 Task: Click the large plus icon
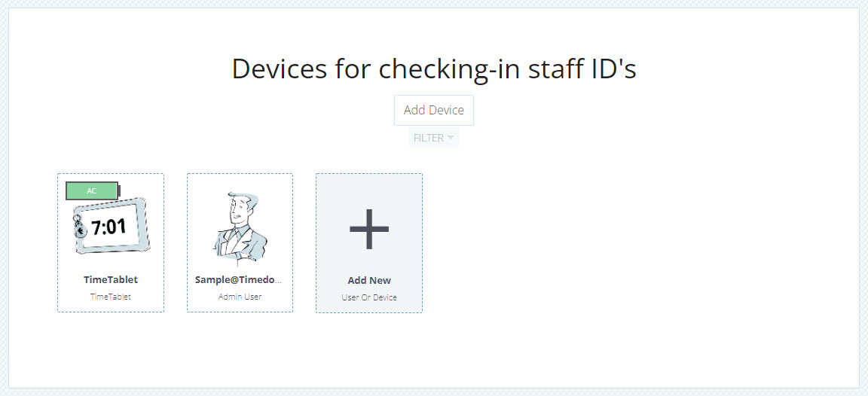369,227
